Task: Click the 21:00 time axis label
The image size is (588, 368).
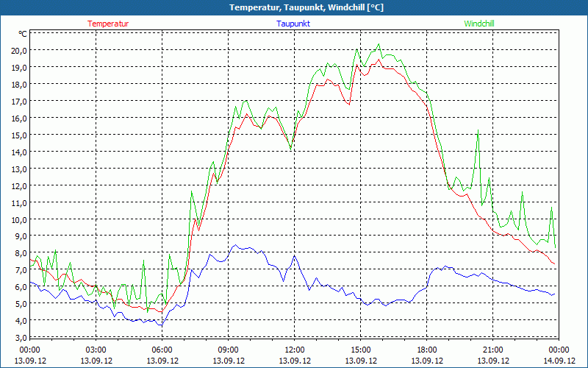Action: 492,350
